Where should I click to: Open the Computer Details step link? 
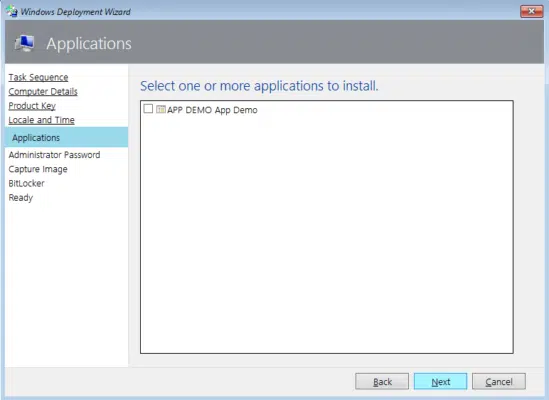point(43,91)
